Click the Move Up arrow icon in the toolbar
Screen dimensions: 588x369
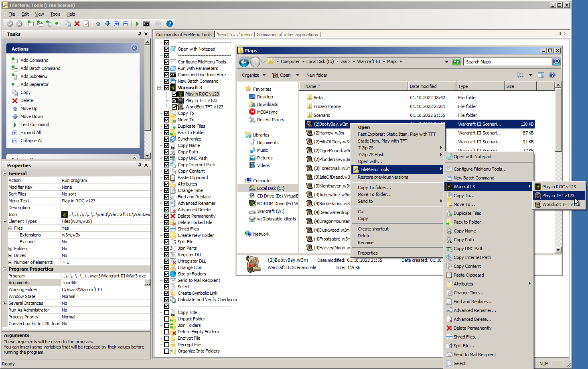pos(98,24)
